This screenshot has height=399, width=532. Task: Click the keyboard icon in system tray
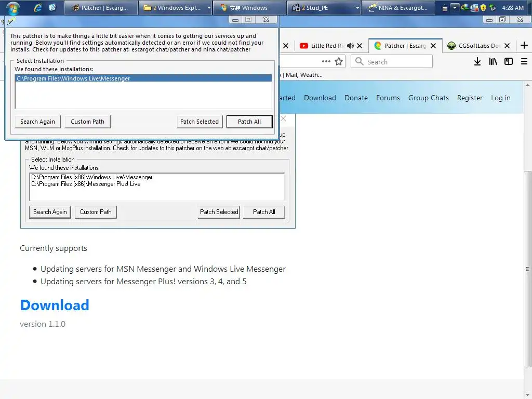[445, 8]
